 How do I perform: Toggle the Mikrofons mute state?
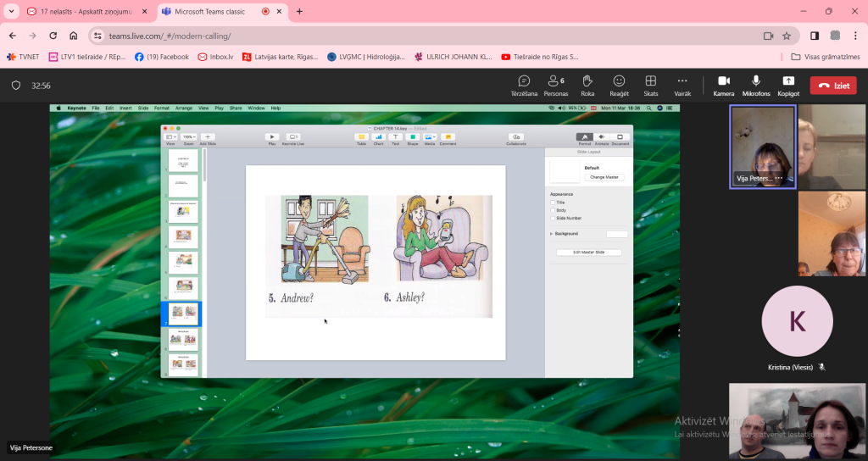point(755,86)
